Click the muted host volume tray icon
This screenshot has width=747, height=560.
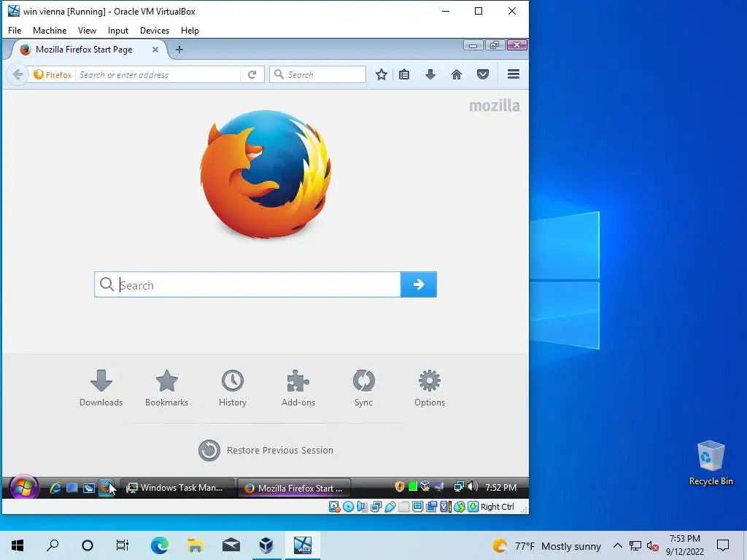coord(653,545)
